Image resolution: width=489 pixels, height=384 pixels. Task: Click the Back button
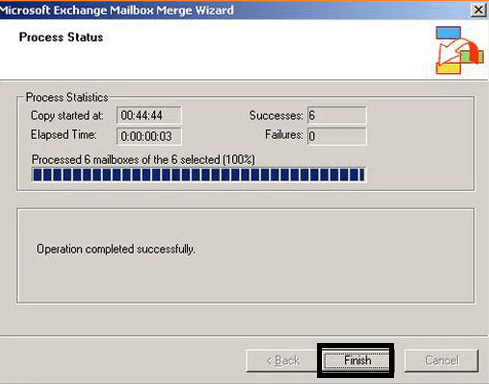(283, 360)
